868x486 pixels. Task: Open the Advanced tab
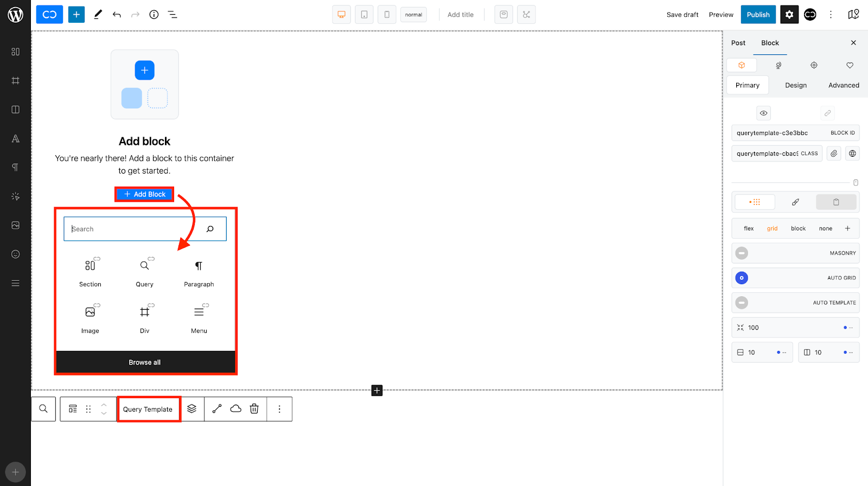(x=844, y=85)
